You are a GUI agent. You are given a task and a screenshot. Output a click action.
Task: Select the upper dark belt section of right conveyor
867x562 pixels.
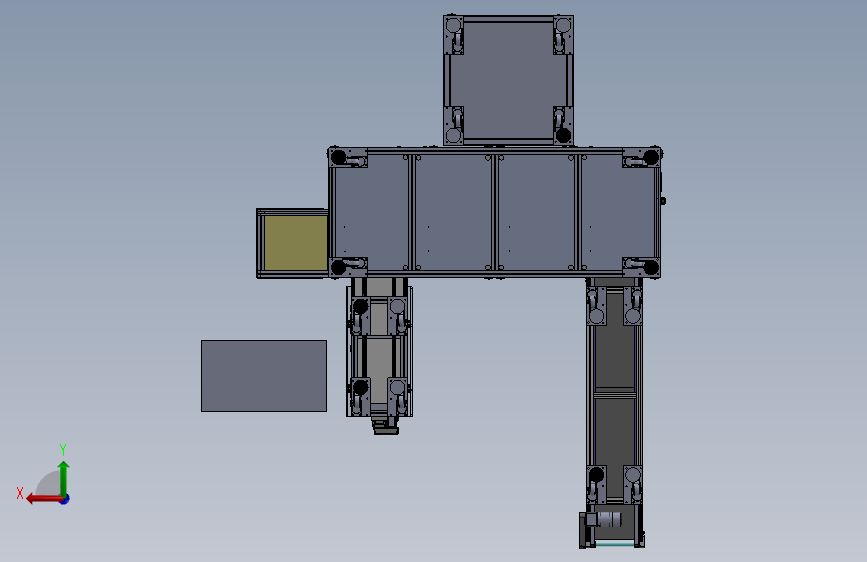pyautogui.click(x=615, y=340)
